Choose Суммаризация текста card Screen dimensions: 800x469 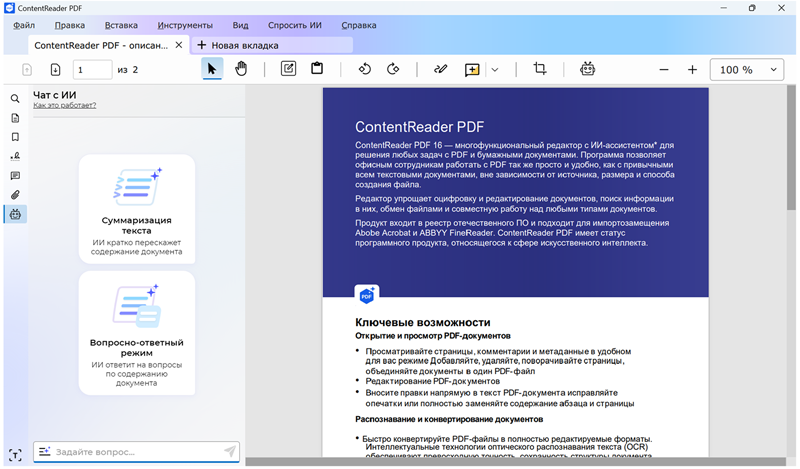136,209
